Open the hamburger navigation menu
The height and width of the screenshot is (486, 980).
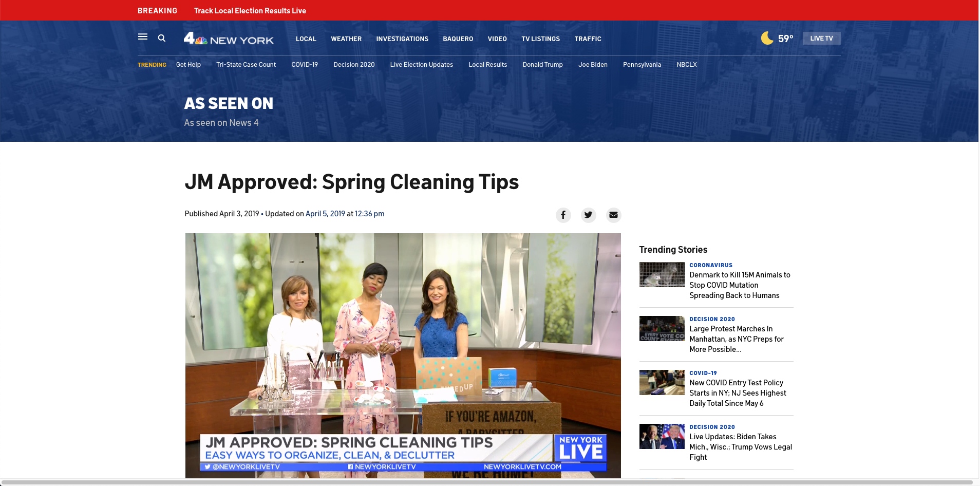pyautogui.click(x=143, y=37)
